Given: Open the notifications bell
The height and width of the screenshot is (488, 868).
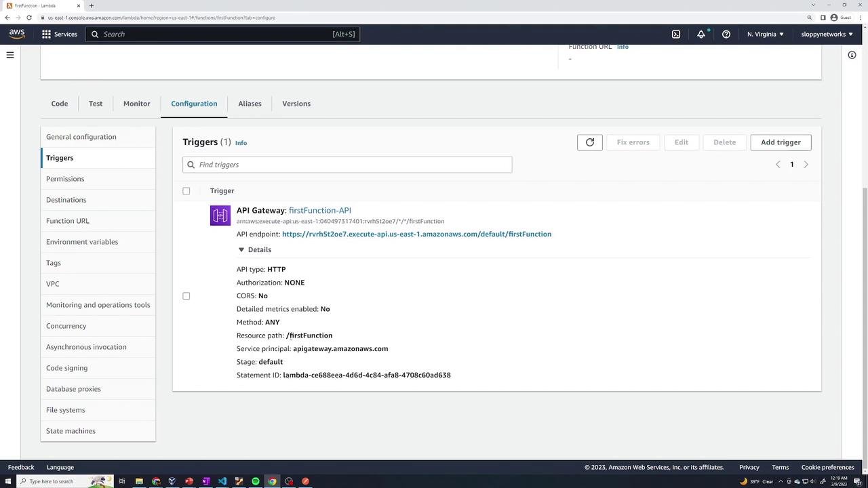Looking at the screenshot, I should coord(701,34).
